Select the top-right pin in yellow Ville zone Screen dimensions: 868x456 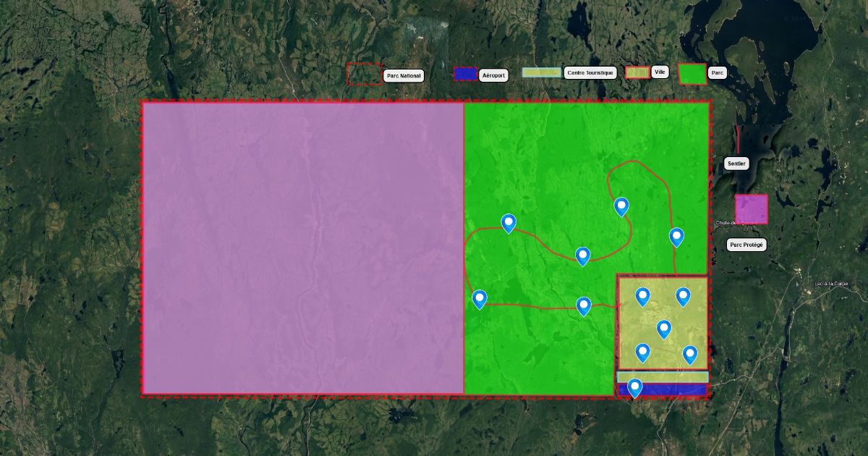point(683,297)
